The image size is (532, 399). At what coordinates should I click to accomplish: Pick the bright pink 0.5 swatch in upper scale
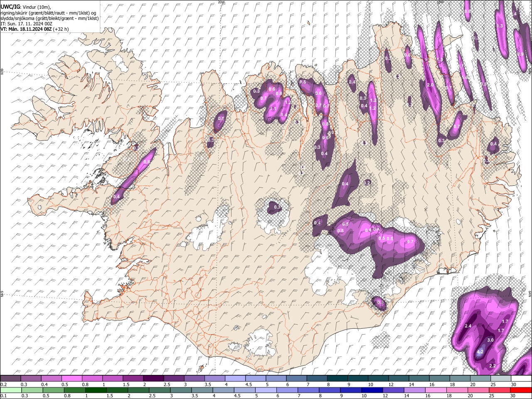tap(71, 378)
